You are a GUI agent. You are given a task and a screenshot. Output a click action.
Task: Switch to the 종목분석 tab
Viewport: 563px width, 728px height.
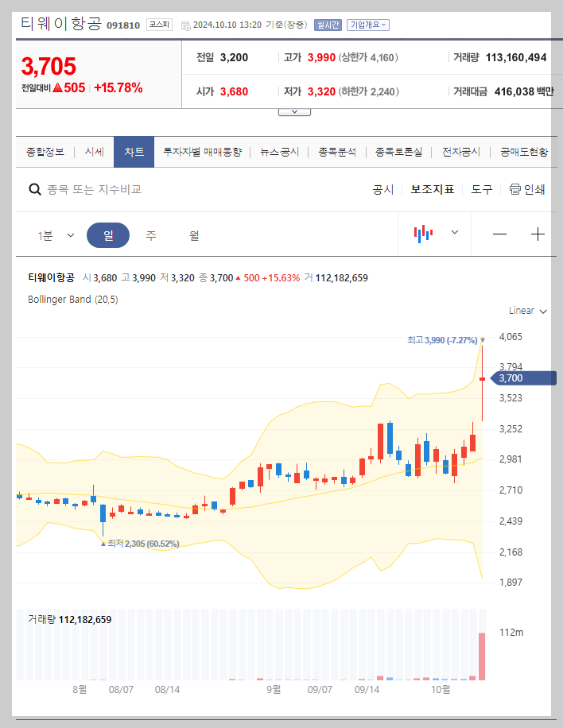[x=337, y=151]
